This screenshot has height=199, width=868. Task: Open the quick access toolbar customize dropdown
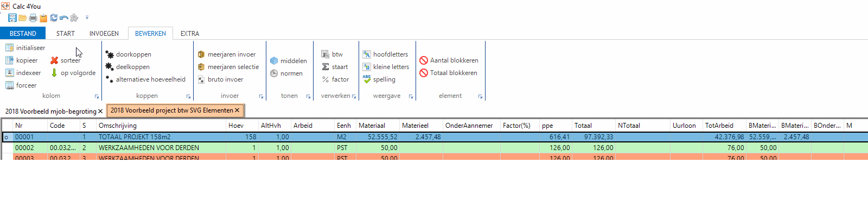tap(87, 18)
